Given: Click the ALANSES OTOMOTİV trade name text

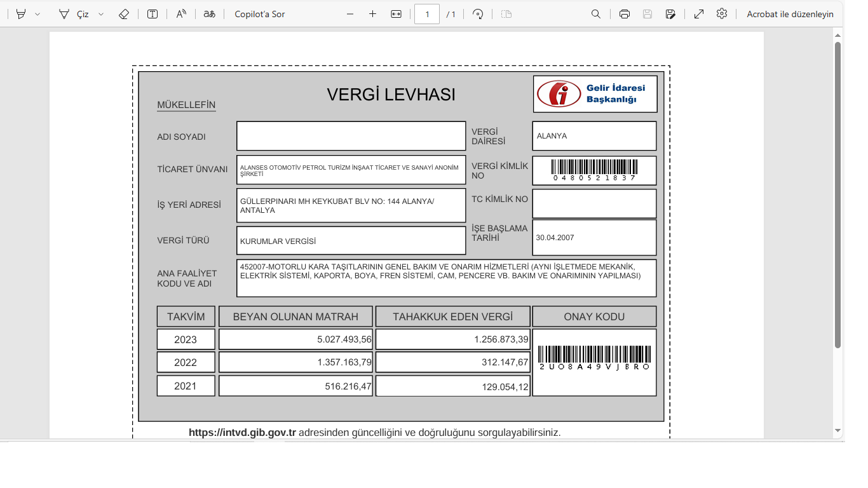Looking at the screenshot, I should (x=349, y=170).
